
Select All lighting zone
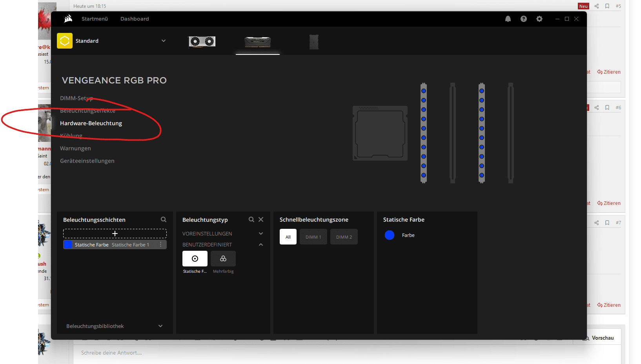(x=288, y=237)
